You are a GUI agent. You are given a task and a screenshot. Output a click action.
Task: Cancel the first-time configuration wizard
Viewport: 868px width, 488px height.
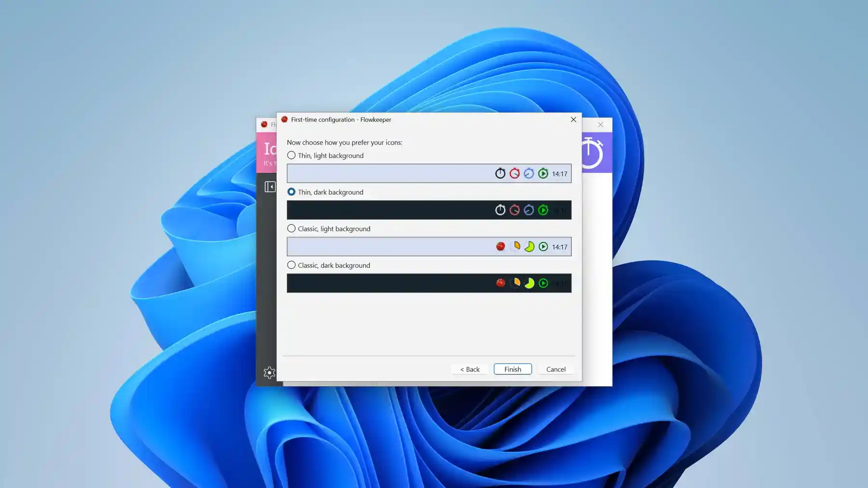click(556, 369)
